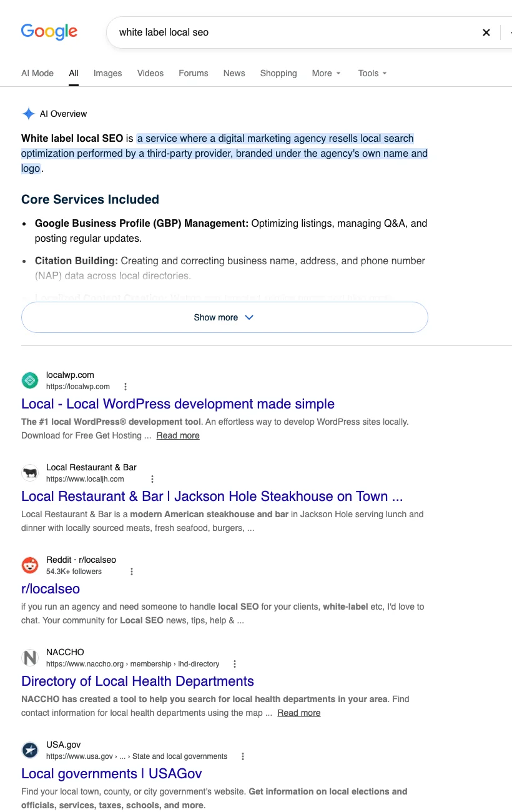
Task: Open Directory of Local Health Departments link
Action: [x=137, y=681]
